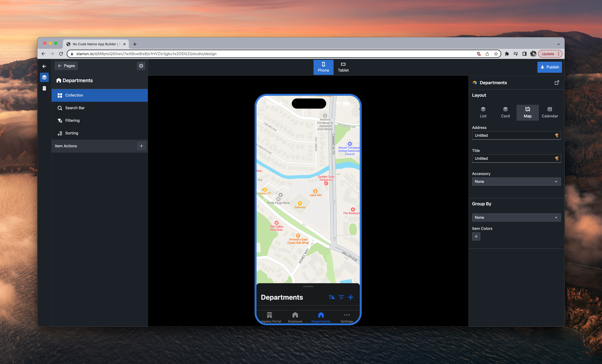This screenshot has height=364, width=602.
Task: Click the Juice Girl marker on the map
Action: (x=315, y=191)
